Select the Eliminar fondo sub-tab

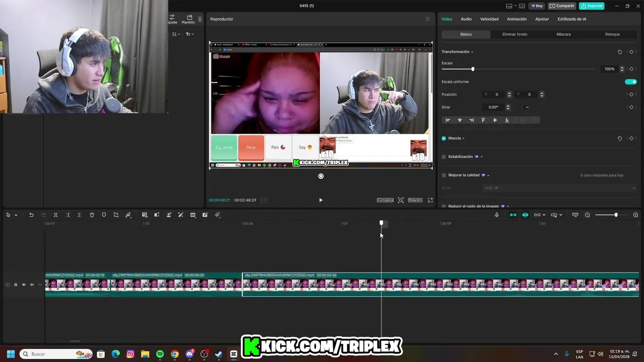[515, 34]
